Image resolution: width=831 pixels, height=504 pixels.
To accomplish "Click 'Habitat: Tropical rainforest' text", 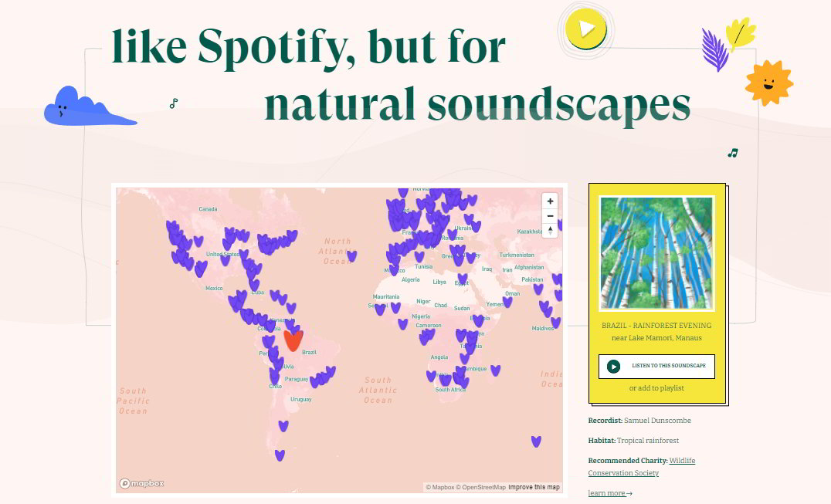I will click(633, 441).
